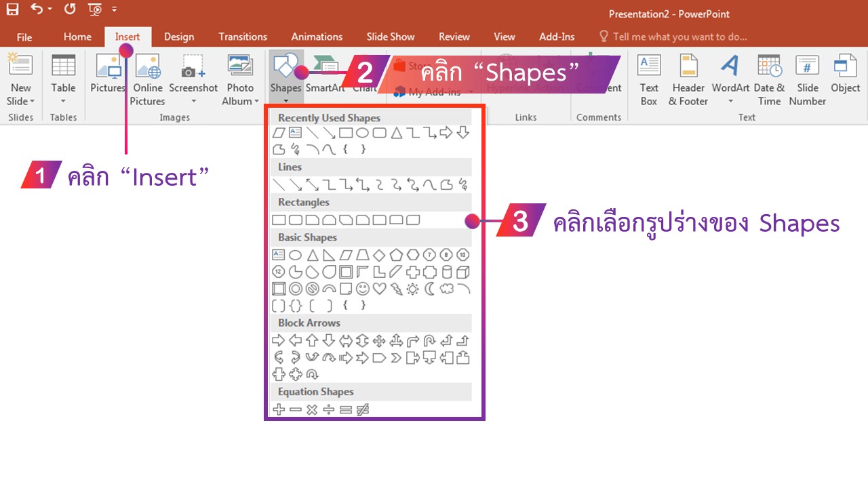
Task: Pick the Lightning Bolt shape
Action: (396, 289)
